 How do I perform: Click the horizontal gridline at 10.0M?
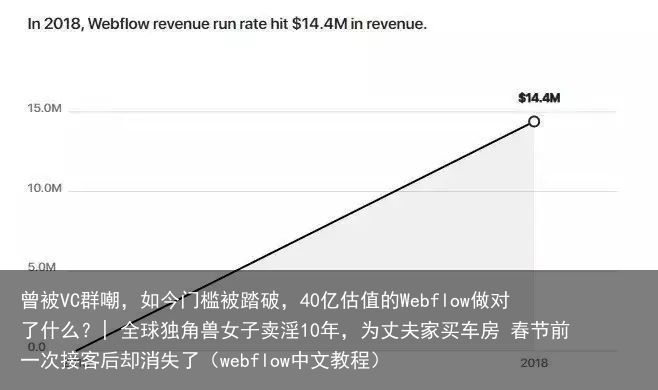(342, 191)
